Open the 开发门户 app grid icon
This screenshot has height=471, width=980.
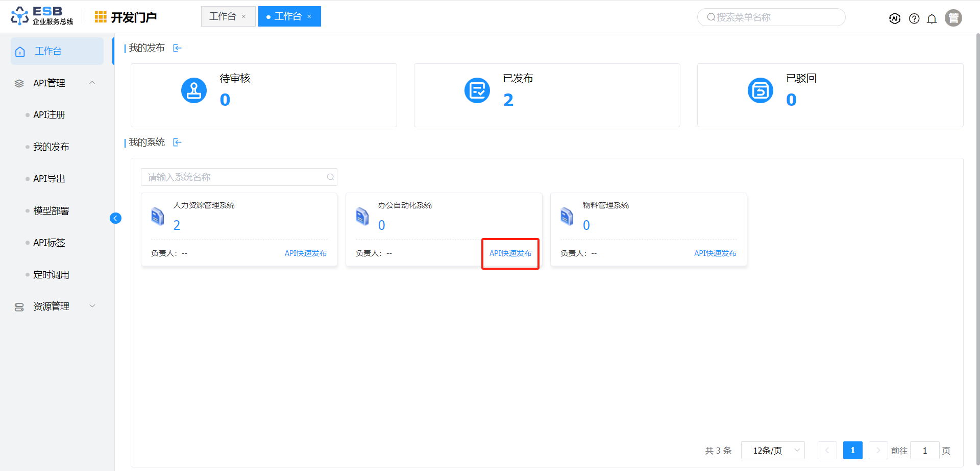(101, 17)
